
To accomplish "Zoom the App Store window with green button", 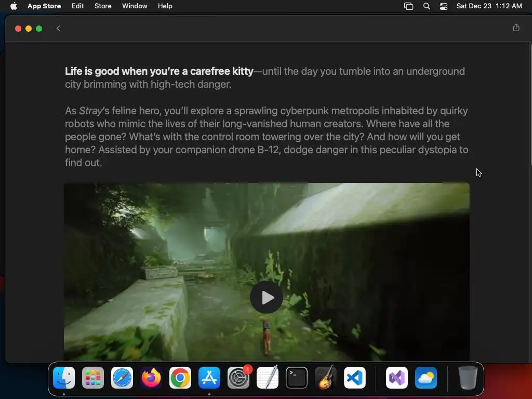I will pos(39,29).
